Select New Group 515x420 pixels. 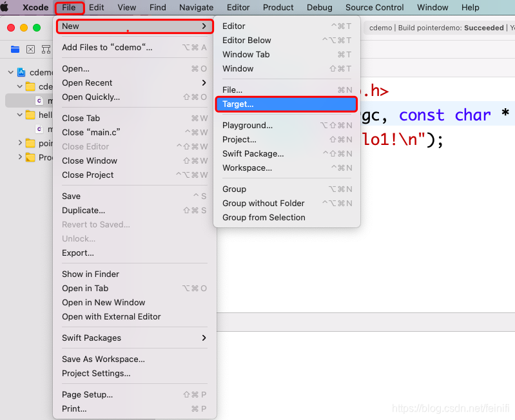pyautogui.click(x=287, y=189)
